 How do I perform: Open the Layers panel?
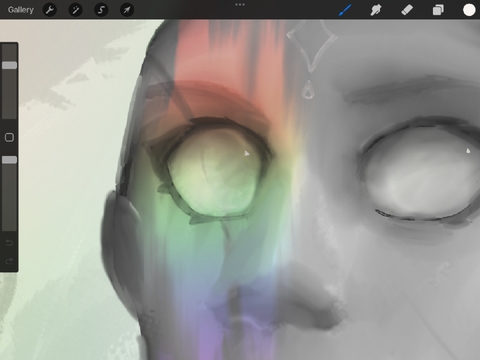pos(438,10)
